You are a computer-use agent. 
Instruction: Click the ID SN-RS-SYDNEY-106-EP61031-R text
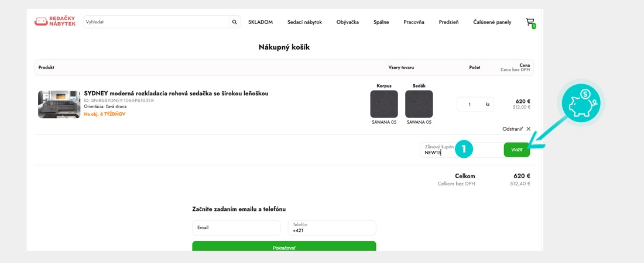pyautogui.click(x=119, y=101)
